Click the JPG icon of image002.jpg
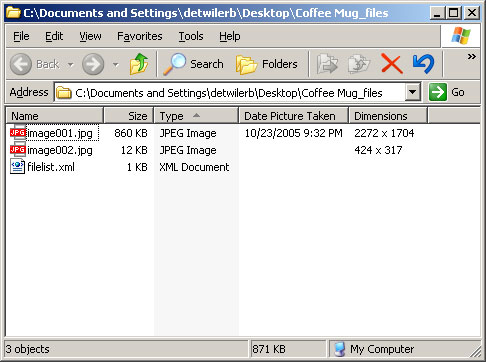Viewport: 486px width, 362px height. click(x=18, y=150)
